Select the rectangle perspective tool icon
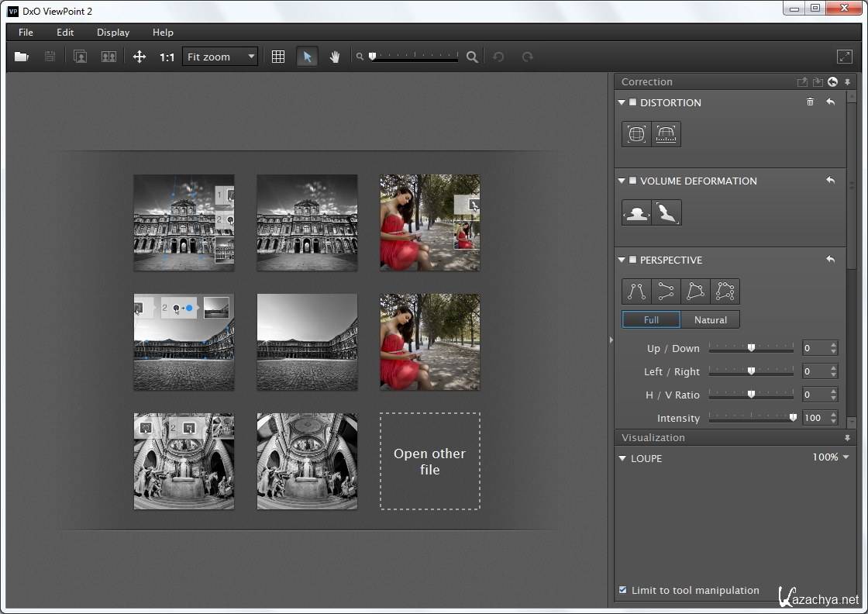Image resolution: width=868 pixels, height=614 pixels. (x=695, y=291)
